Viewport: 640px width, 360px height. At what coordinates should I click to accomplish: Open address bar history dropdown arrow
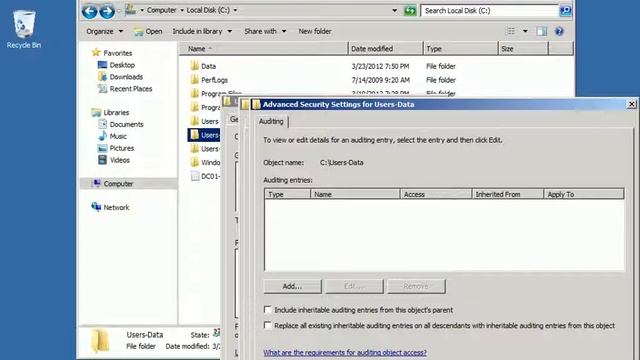tap(394, 11)
